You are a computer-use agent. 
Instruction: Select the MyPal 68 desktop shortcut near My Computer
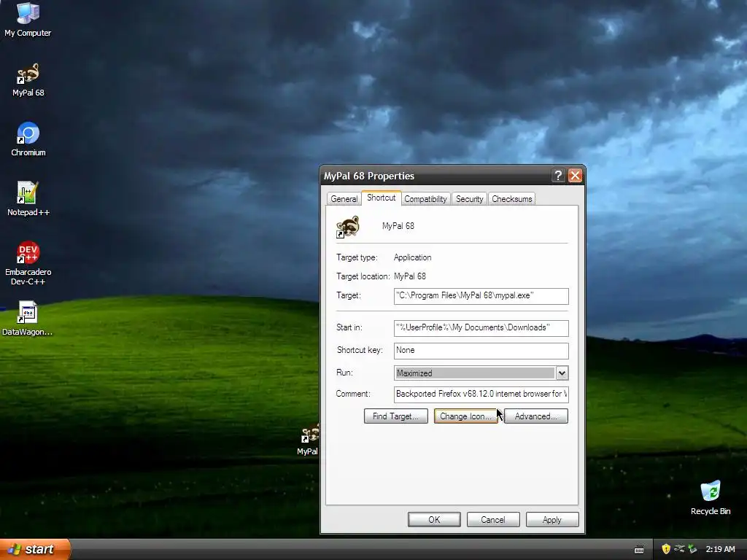(x=28, y=80)
